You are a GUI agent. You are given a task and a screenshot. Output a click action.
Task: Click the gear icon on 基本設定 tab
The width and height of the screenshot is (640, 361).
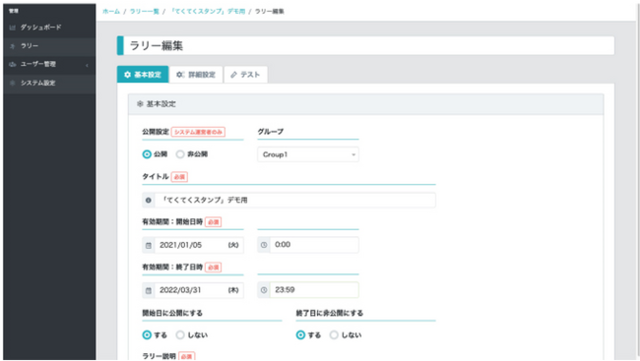click(x=127, y=75)
